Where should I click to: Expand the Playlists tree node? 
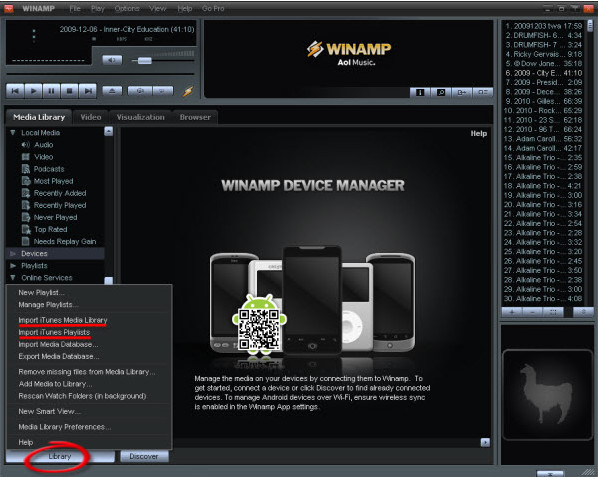tap(13, 265)
